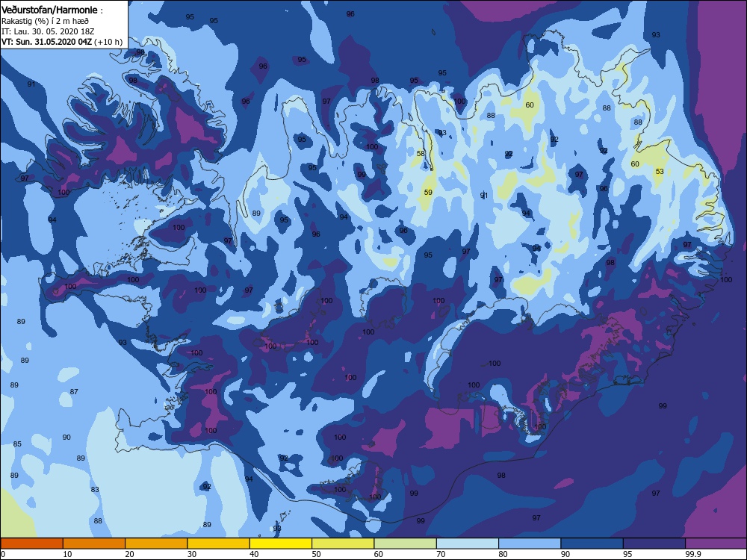
Task: Click the '87' humidity value on map
Action: (x=74, y=392)
